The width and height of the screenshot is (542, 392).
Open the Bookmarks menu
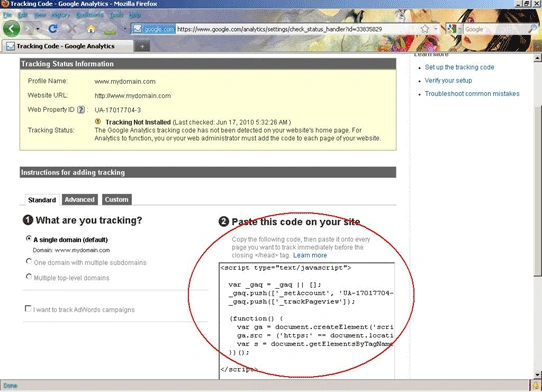[90, 15]
